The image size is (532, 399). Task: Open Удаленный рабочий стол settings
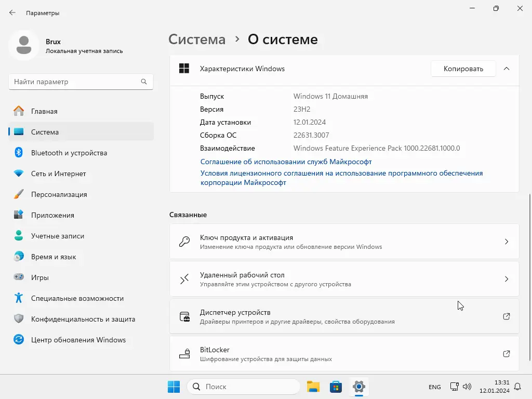344,279
